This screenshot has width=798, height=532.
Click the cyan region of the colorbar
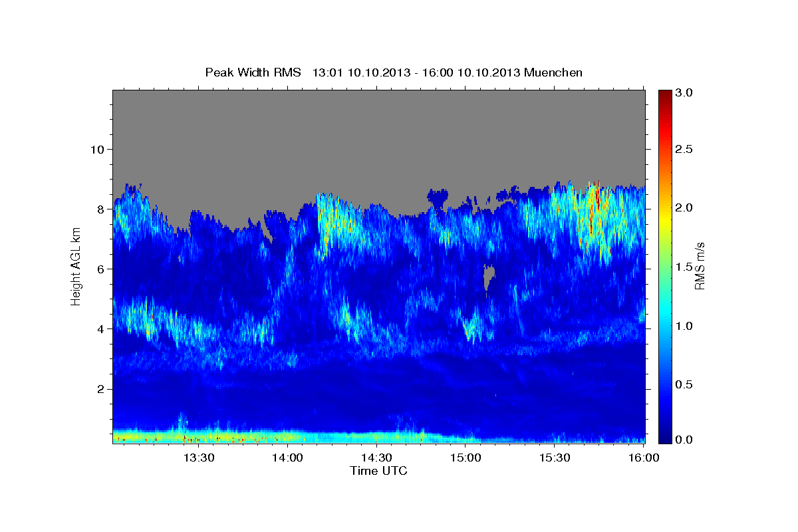pos(664,313)
